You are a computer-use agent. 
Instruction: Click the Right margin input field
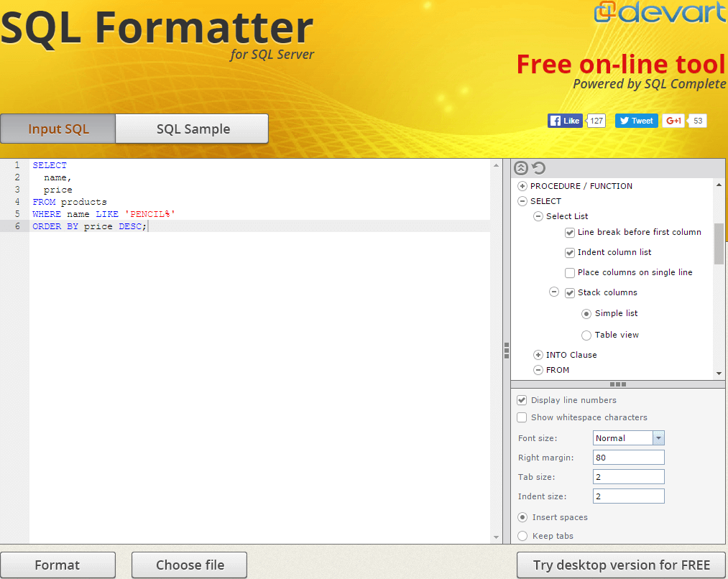(x=628, y=458)
